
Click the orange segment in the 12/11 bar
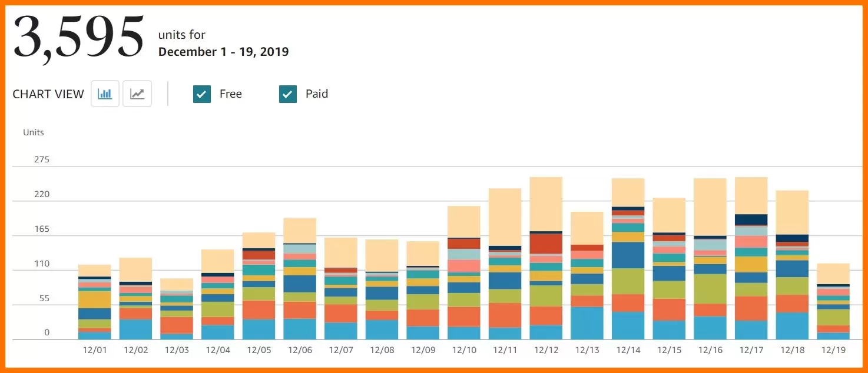pyautogui.click(x=505, y=315)
